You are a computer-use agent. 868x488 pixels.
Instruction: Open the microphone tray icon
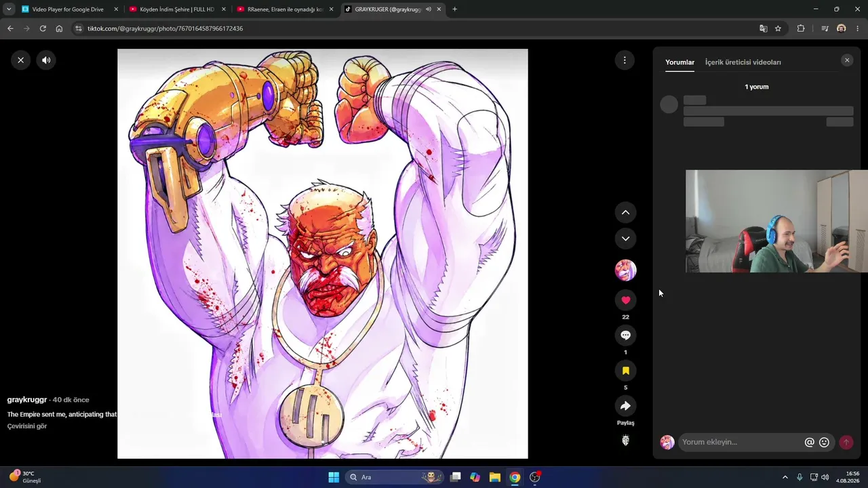800,477
